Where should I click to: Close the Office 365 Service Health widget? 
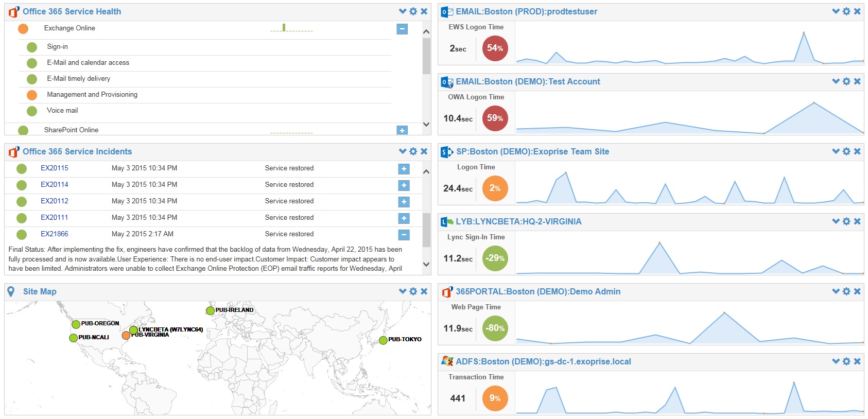(424, 11)
